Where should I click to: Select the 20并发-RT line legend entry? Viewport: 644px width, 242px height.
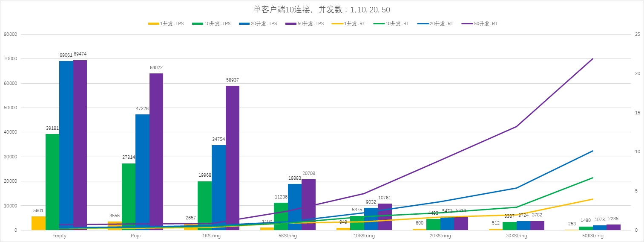[439, 24]
